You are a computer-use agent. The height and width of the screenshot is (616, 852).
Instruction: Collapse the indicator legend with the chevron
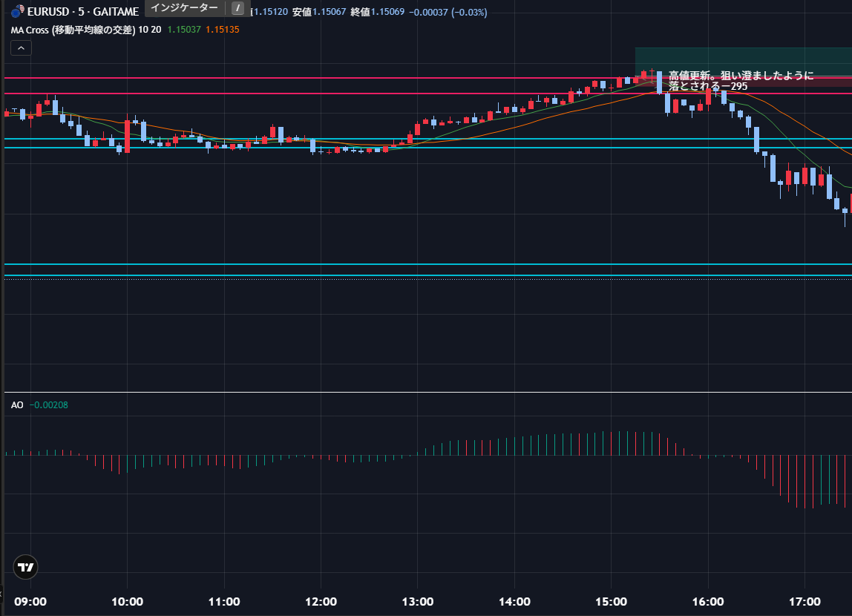click(x=21, y=48)
